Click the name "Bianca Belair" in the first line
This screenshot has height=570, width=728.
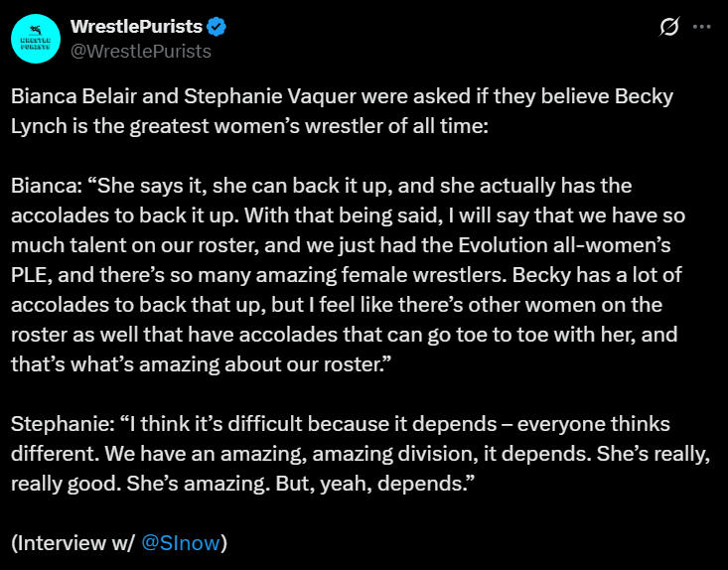point(73,96)
